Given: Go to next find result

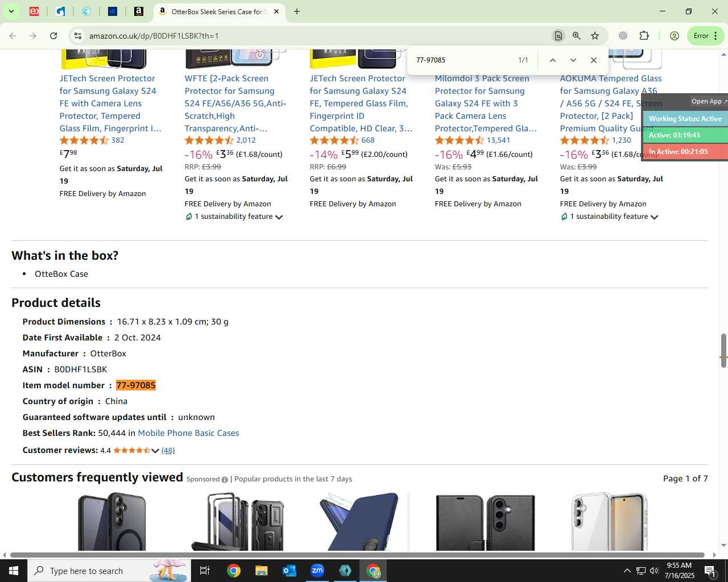Looking at the screenshot, I should (573, 60).
